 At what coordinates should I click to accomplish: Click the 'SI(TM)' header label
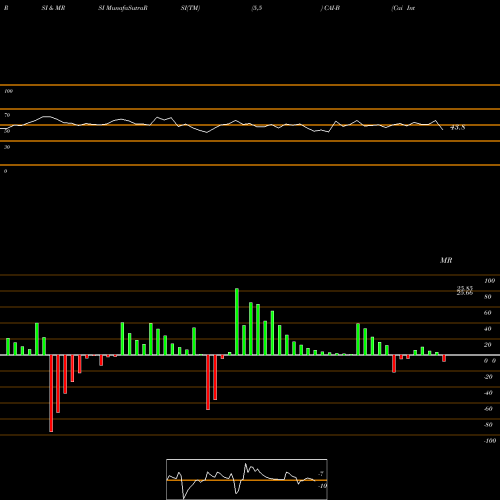(x=190, y=8)
